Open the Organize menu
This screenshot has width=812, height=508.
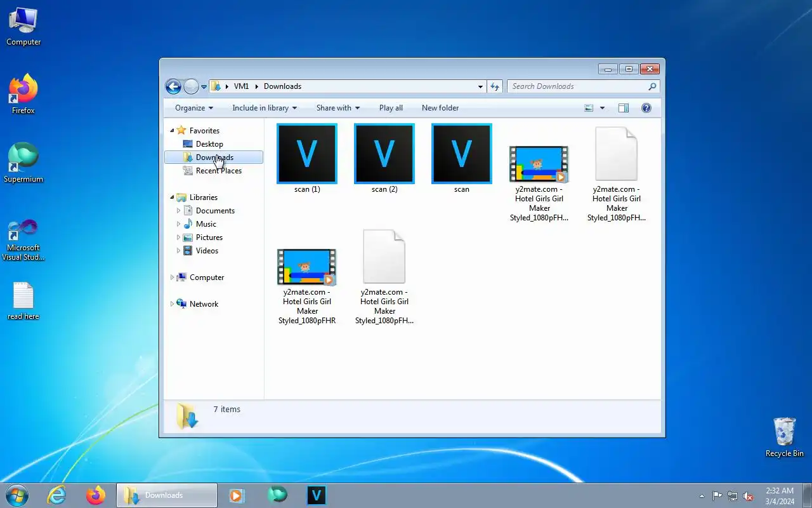click(194, 108)
